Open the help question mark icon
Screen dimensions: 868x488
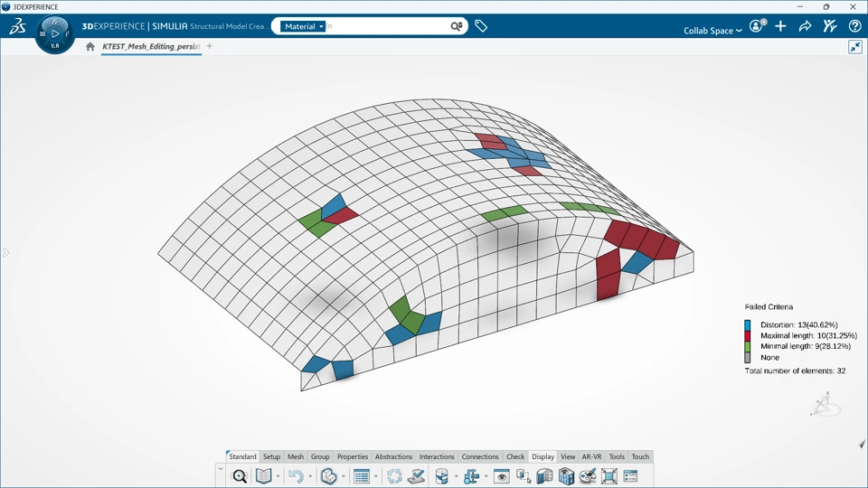(x=854, y=26)
